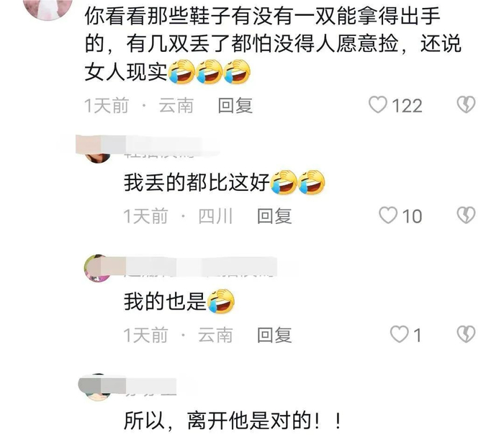Open avatar of the 离开他是对的 commenter
The height and width of the screenshot is (435, 504).
(x=98, y=387)
